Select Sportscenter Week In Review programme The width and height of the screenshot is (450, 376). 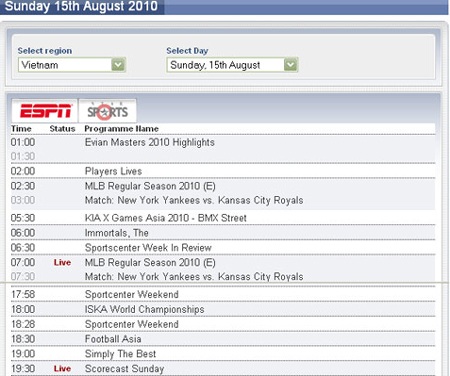point(148,248)
